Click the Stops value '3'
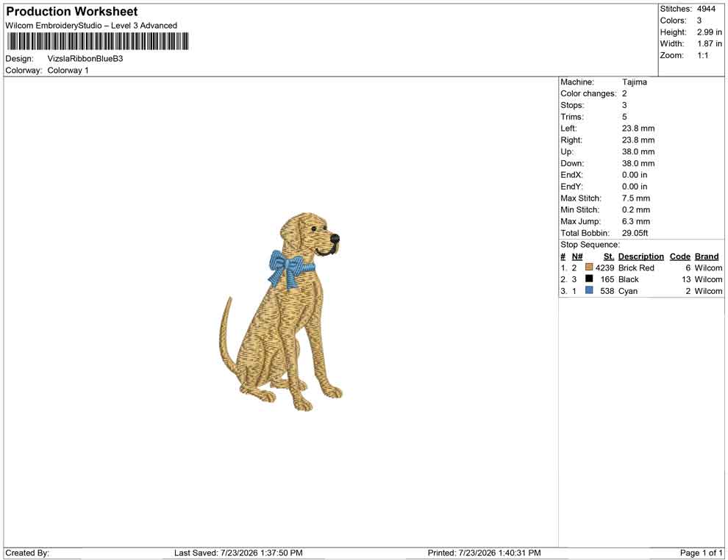This screenshot has height=560, width=728. pyautogui.click(x=624, y=105)
